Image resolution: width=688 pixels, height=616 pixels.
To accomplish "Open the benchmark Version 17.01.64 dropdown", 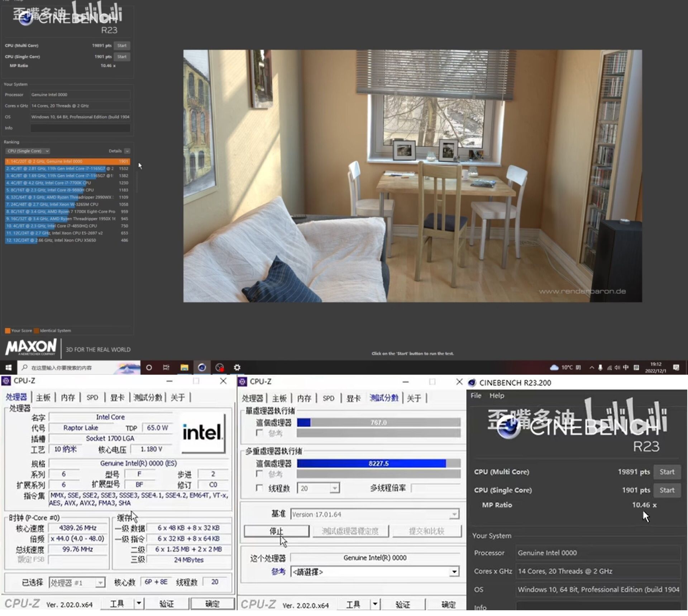I will [x=454, y=515].
